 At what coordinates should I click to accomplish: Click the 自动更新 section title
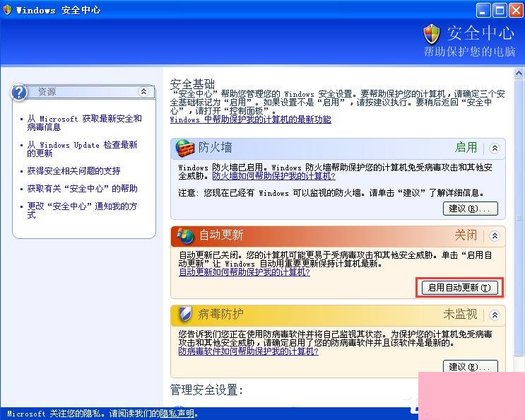(x=221, y=235)
